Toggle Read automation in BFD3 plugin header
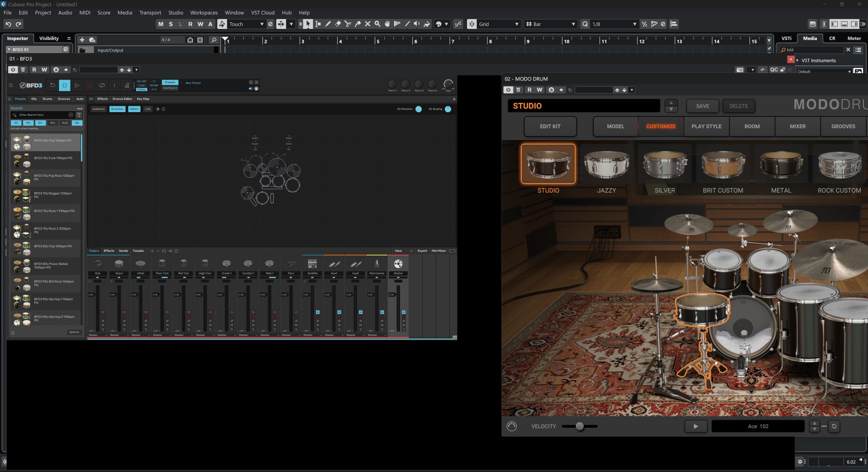Viewport: 868px width, 472px height. pos(34,70)
